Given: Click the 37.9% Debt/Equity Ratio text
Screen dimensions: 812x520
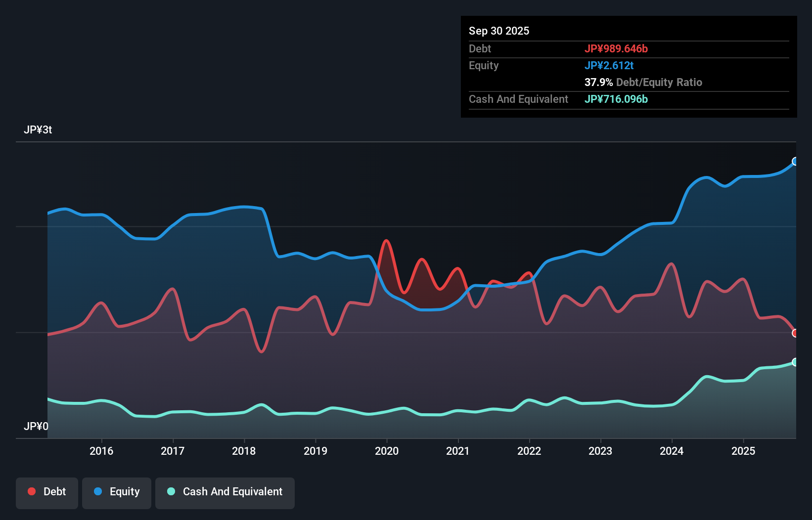Looking at the screenshot, I should pyautogui.click(x=643, y=82).
